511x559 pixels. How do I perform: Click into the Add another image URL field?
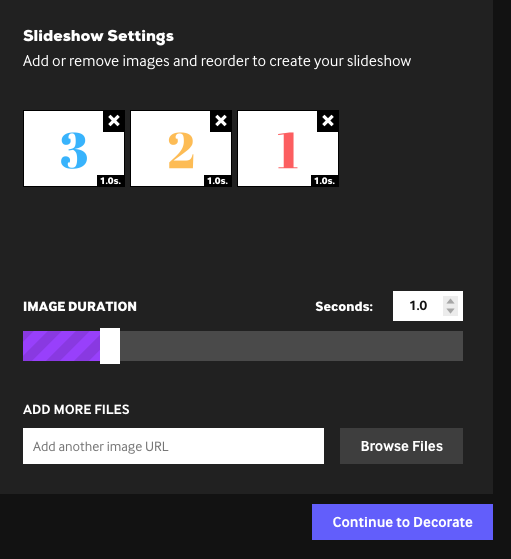pos(174,446)
